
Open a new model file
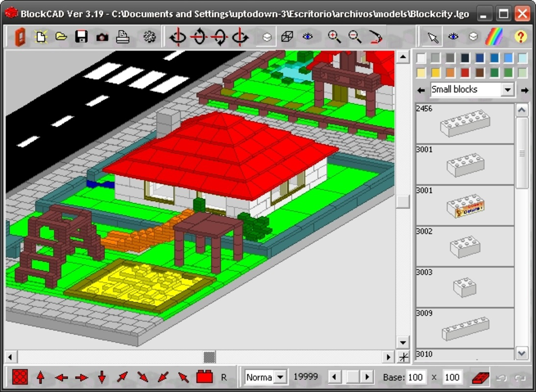tap(42, 36)
